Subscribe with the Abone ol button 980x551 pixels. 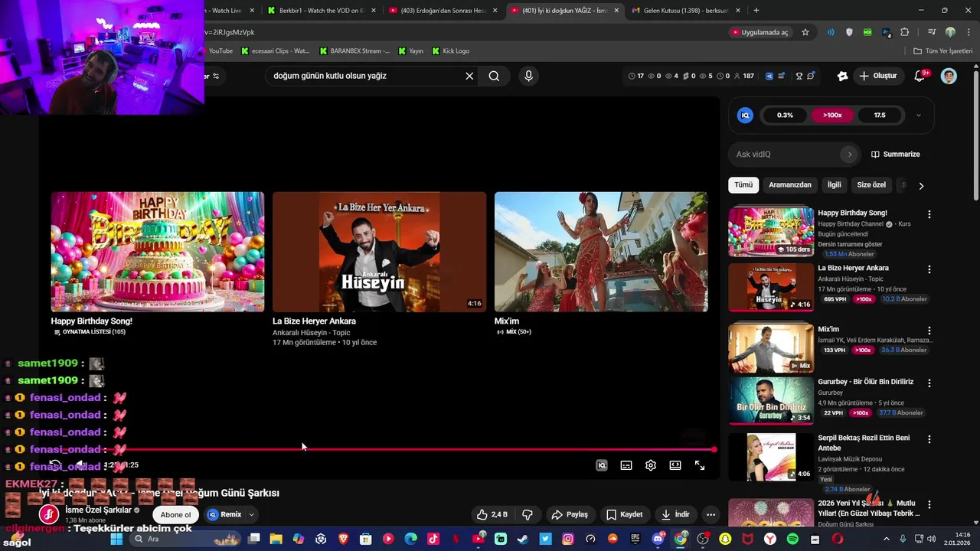[175, 515]
